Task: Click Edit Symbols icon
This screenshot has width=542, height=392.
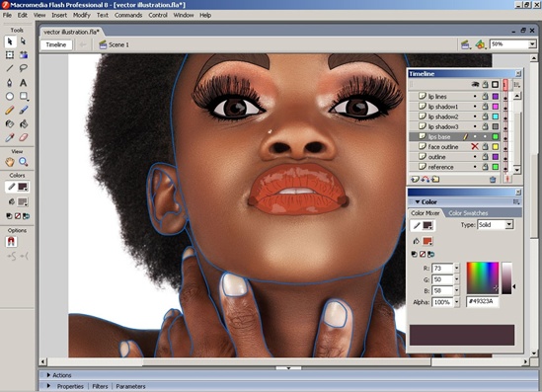Action: 481,44
